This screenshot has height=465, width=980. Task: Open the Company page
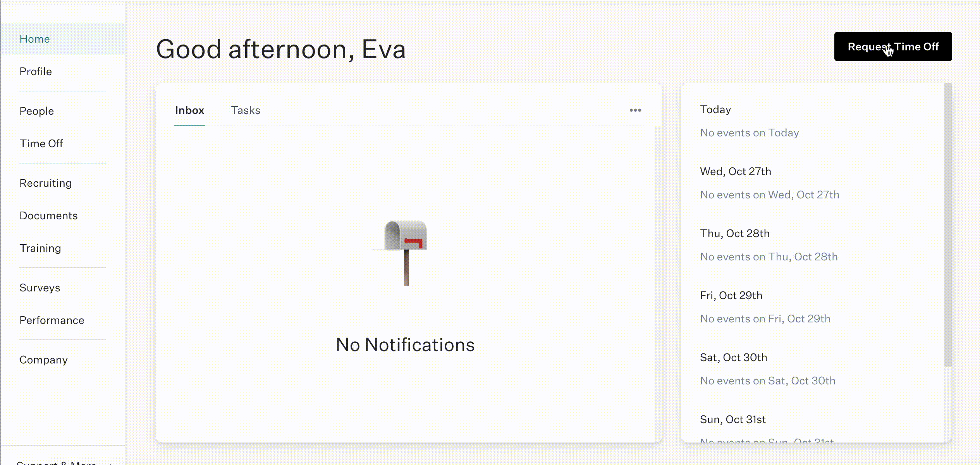(43, 360)
